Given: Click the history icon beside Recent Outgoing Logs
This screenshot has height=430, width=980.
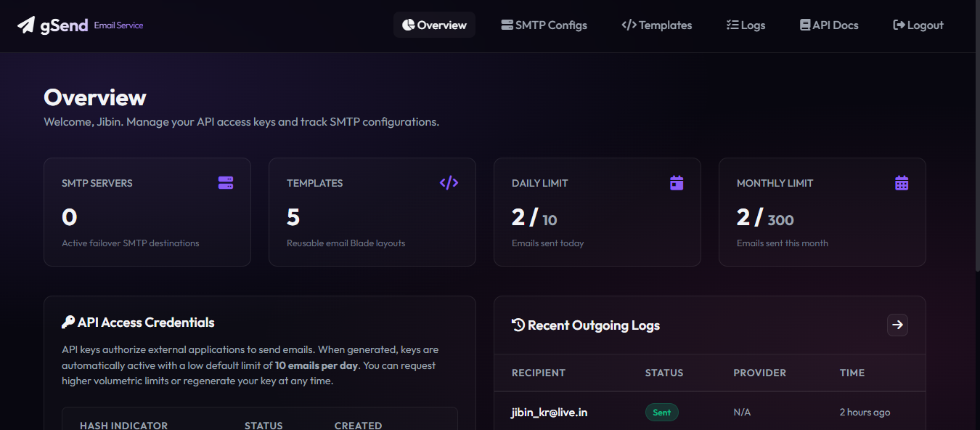Looking at the screenshot, I should pyautogui.click(x=518, y=325).
